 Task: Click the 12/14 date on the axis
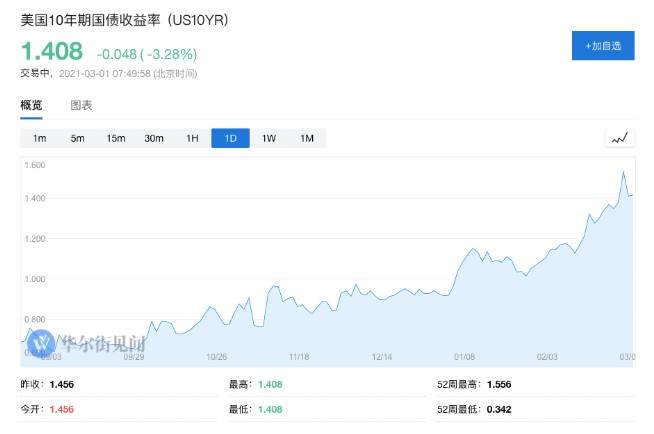point(382,357)
